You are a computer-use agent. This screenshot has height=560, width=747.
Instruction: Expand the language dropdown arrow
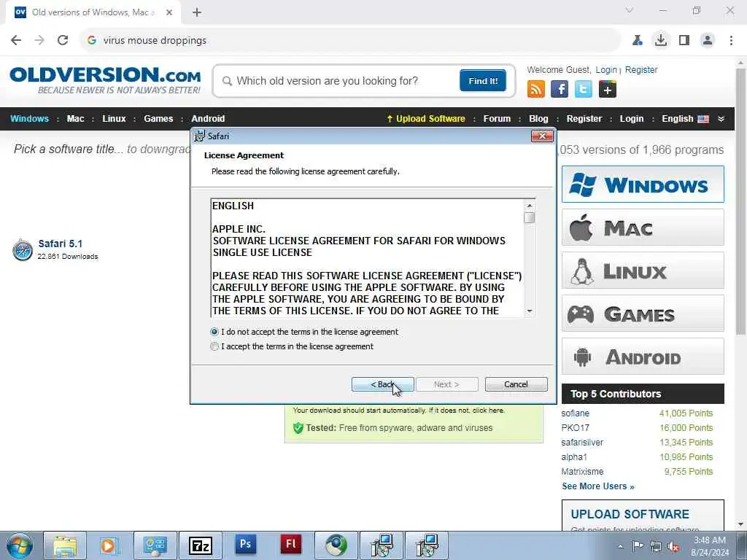[x=721, y=119]
